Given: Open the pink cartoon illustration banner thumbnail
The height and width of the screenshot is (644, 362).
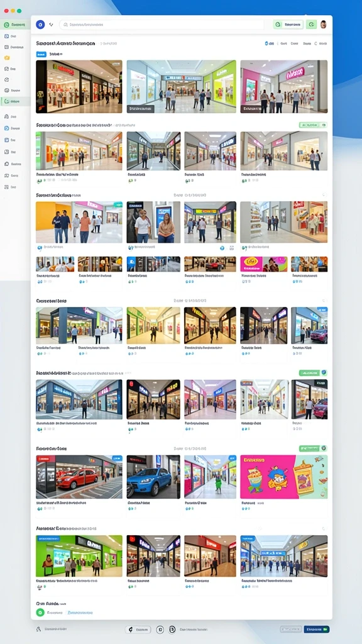Looking at the screenshot, I should [x=284, y=477].
